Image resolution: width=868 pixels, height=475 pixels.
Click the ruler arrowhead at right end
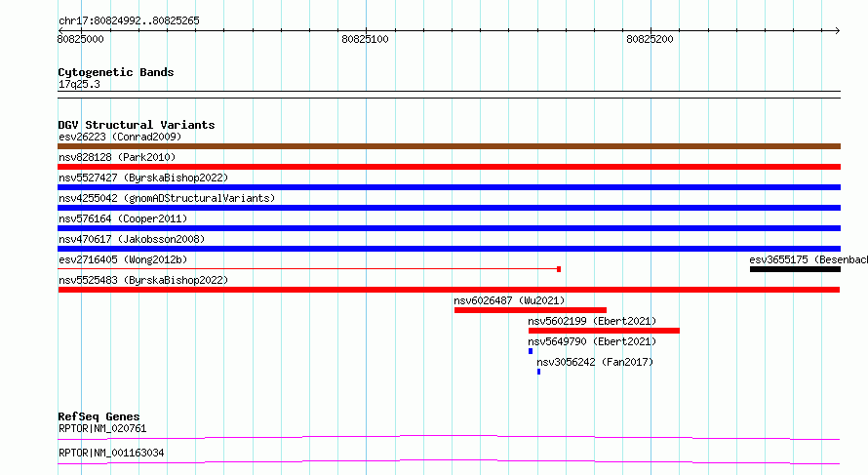(x=838, y=30)
